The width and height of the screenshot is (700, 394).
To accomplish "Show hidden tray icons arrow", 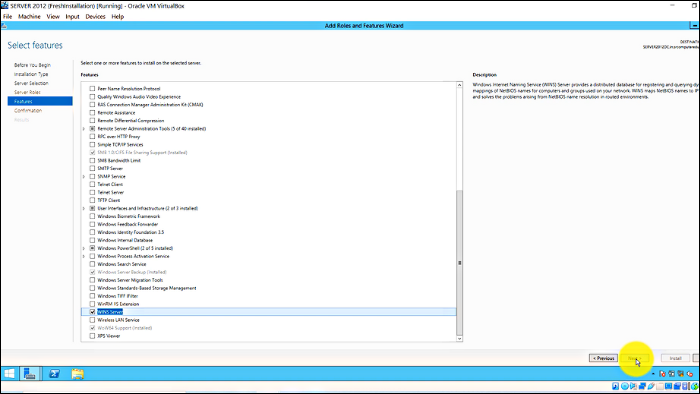I will pos(653,373).
